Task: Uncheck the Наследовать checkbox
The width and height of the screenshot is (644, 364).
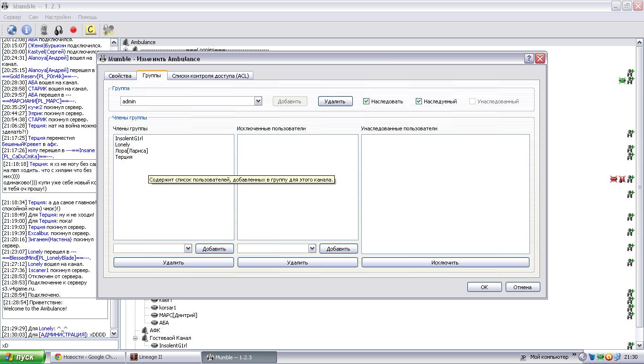Action: click(367, 101)
